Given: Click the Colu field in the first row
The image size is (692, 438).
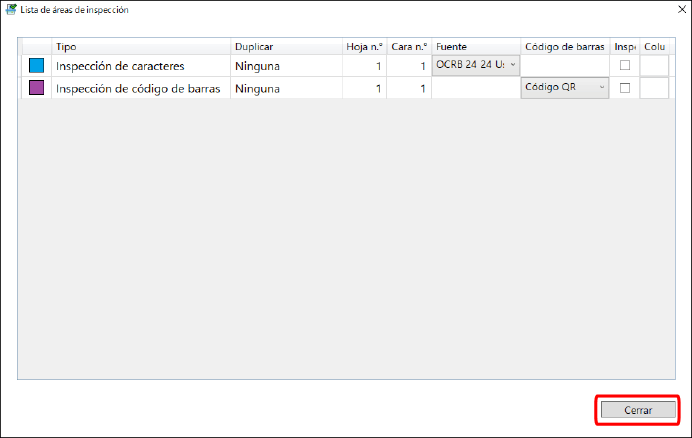Looking at the screenshot, I should 654,66.
